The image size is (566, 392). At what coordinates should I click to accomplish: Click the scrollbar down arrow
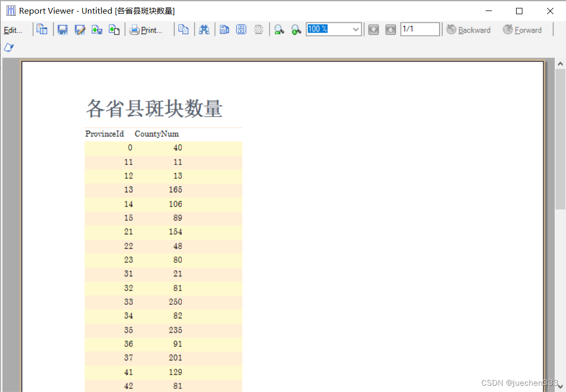tap(560, 387)
